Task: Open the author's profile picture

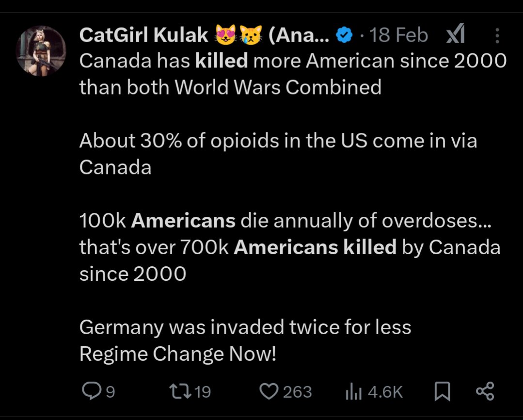Action: point(41,51)
